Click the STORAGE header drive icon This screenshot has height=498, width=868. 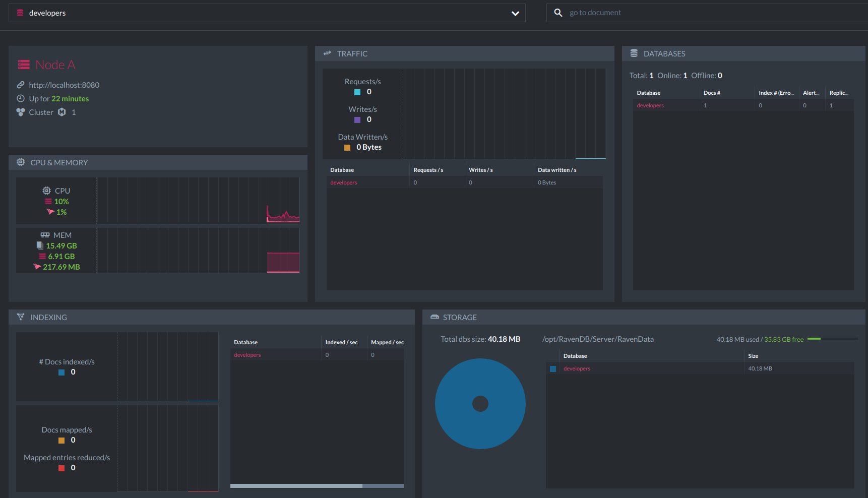[x=435, y=317]
